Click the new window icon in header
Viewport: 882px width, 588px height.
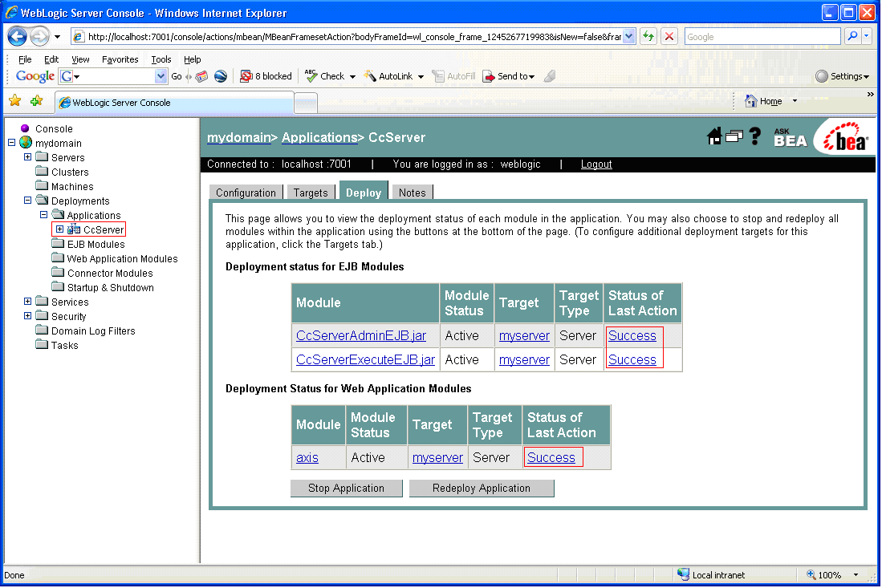click(734, 137)
